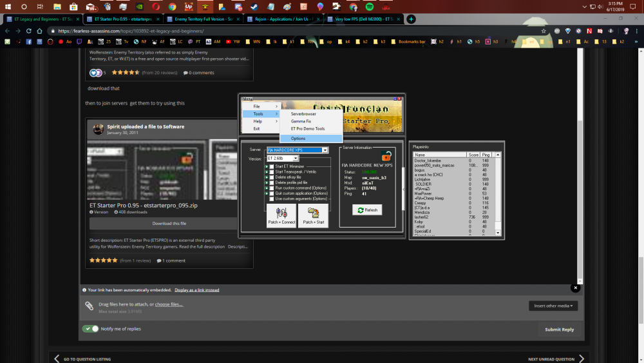The image size is (644, 363).
Task: Click the paperclip attachment icon
Action: pos(89,306)
